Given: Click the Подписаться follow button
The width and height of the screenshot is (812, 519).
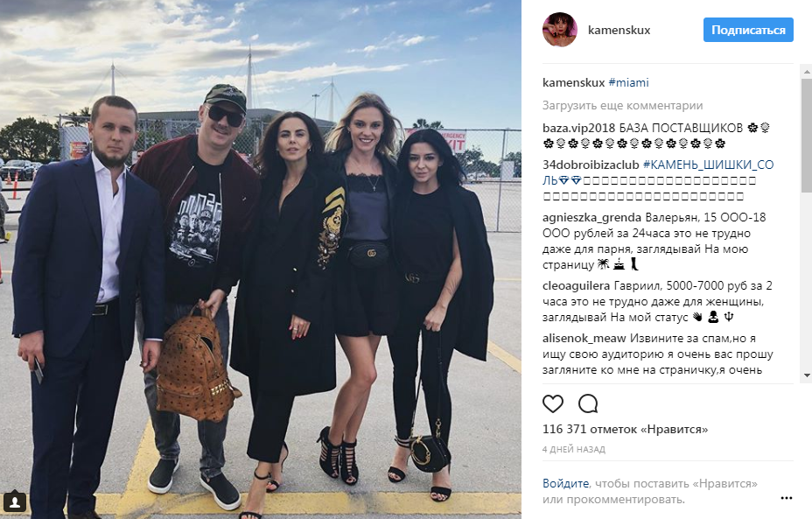Looking at the screenshot, I should [x=748, y=30].
